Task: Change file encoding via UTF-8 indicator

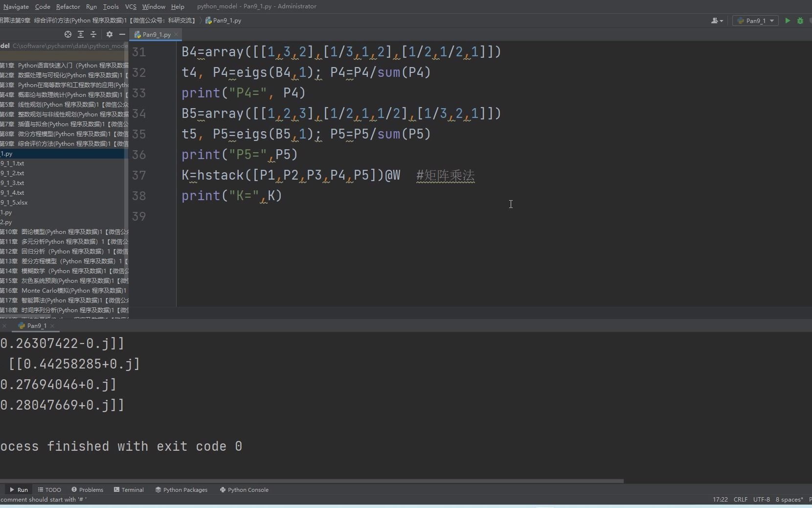Action: pos(762,500)
